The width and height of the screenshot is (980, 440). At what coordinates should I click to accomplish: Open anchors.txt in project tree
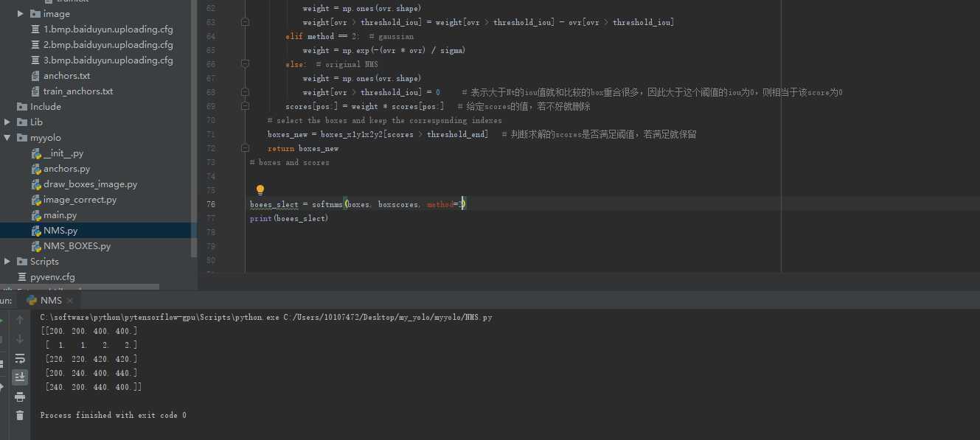tap(66, 76)
